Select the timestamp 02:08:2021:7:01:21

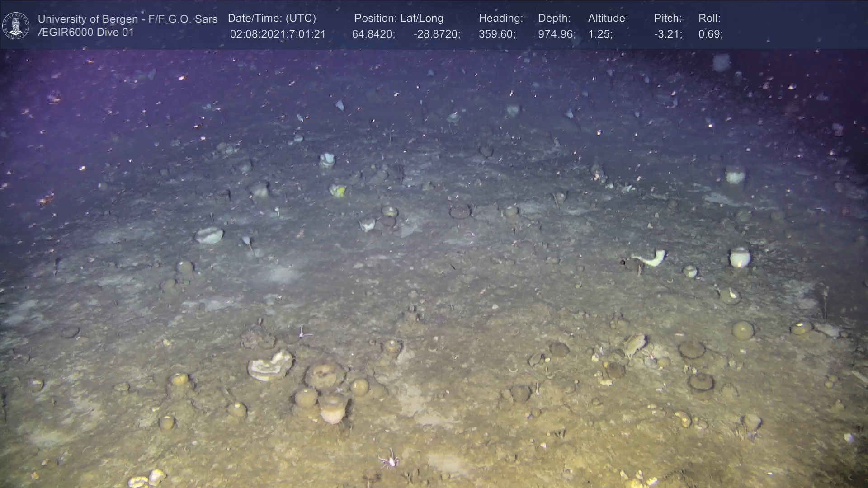(x=278, y=34)
